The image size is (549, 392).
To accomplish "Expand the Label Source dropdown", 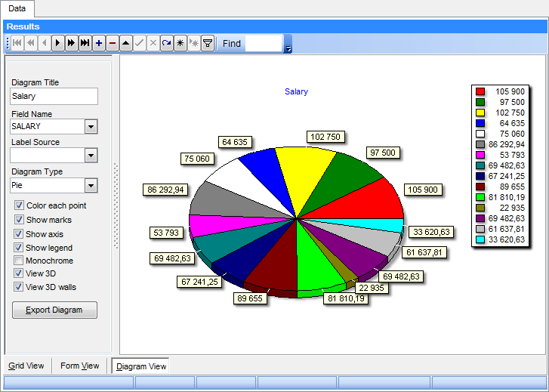I will 91,156.
